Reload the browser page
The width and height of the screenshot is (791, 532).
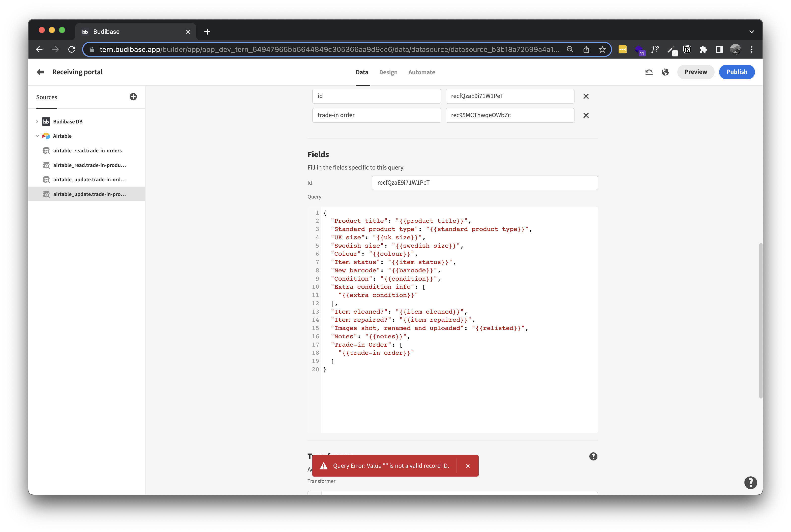tap(72, 50)
